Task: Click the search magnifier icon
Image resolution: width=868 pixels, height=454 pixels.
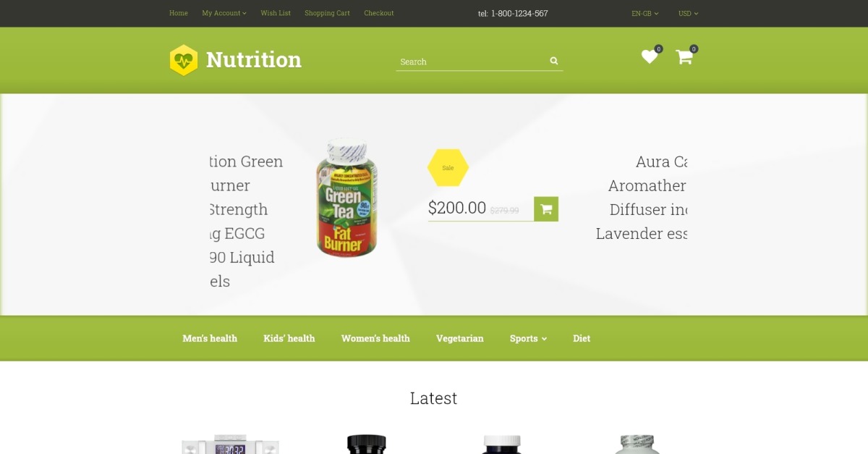Action: tap(554, 62)
